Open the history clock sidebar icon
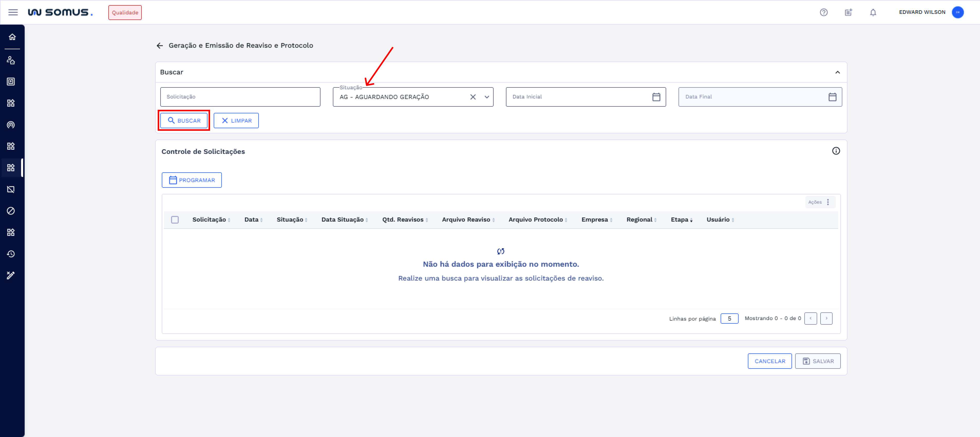The width and height of the screenshot is (980, 437). [x=11, y=254]
